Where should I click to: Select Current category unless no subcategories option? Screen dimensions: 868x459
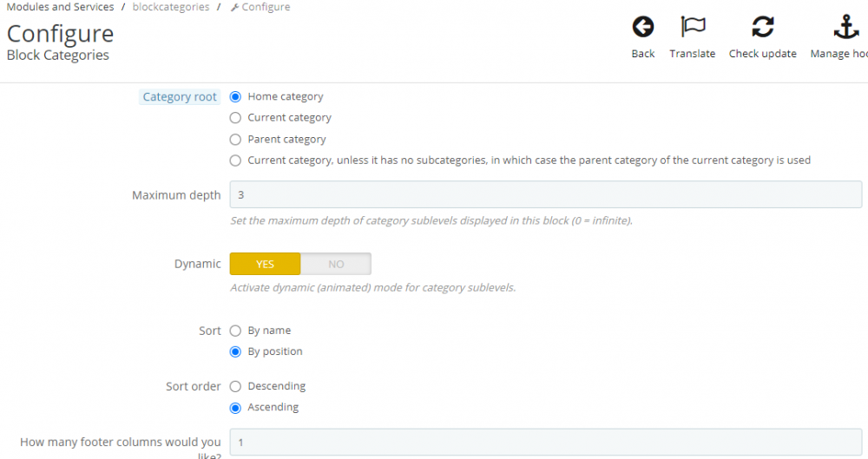(235, 161)
